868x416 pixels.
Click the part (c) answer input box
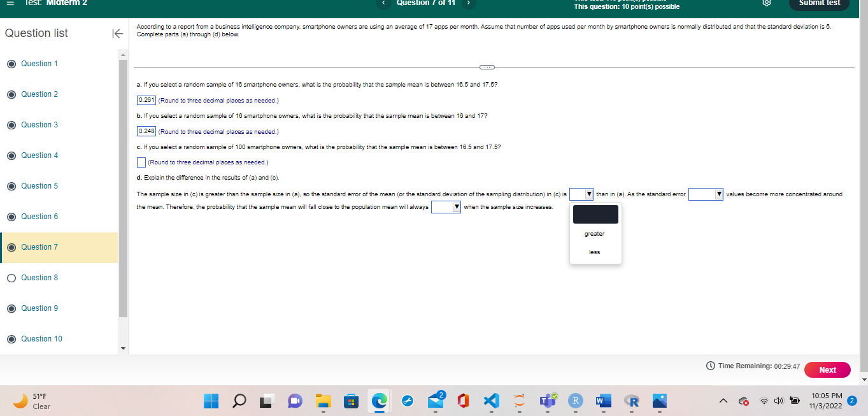pyautogui.click(x=141, y=162)
